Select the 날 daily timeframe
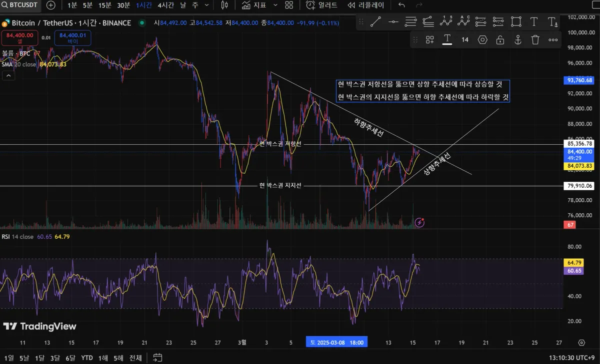This screenshot has width=600, height=364. [182, 5]
